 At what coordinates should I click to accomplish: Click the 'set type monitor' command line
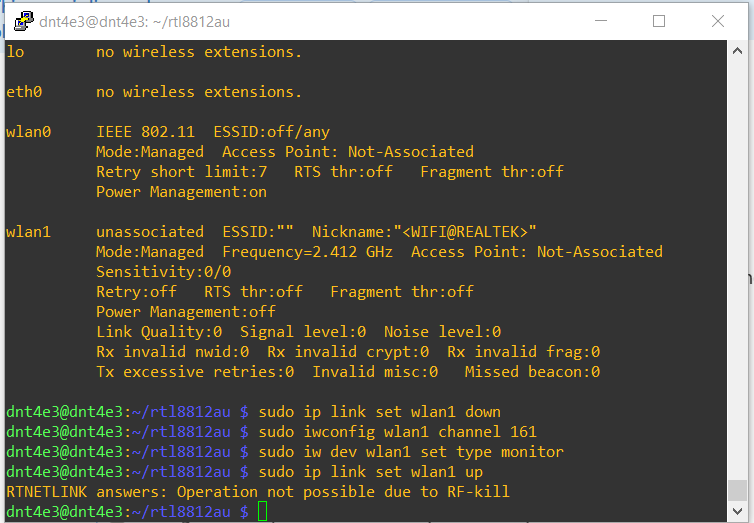[x=410, y=452]
